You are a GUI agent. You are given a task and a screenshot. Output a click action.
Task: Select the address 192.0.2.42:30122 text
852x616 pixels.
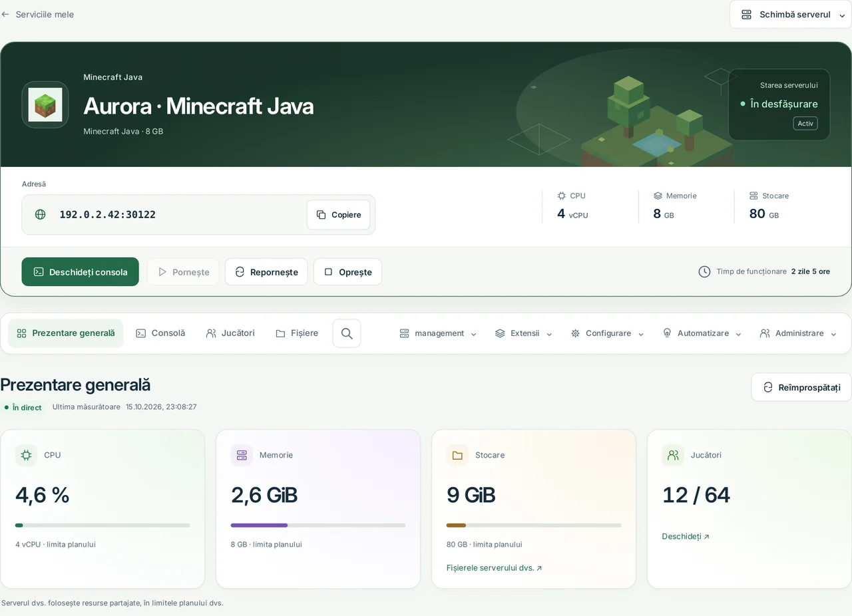[x=108, y=214]
